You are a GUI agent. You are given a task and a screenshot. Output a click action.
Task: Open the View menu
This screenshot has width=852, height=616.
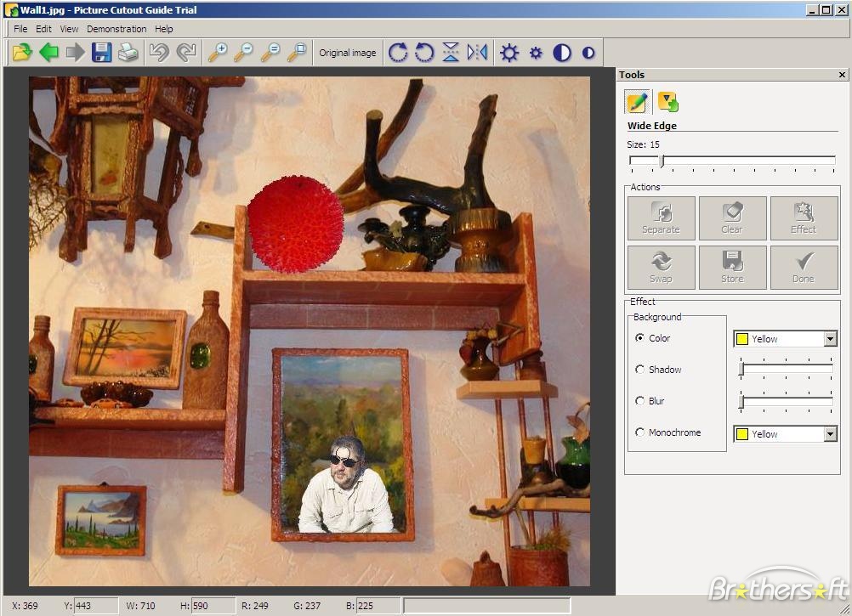pyautogui.click(x=69, y=29)
